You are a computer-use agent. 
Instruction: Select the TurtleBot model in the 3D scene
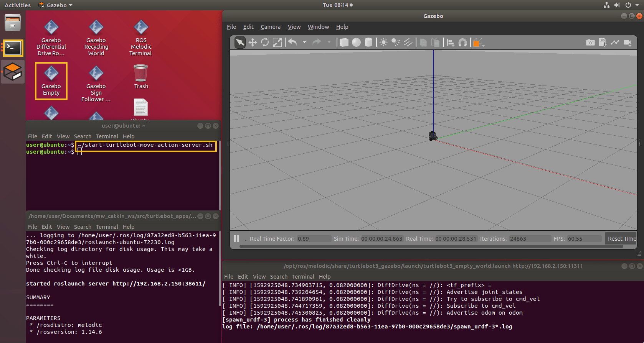[433, 136]
